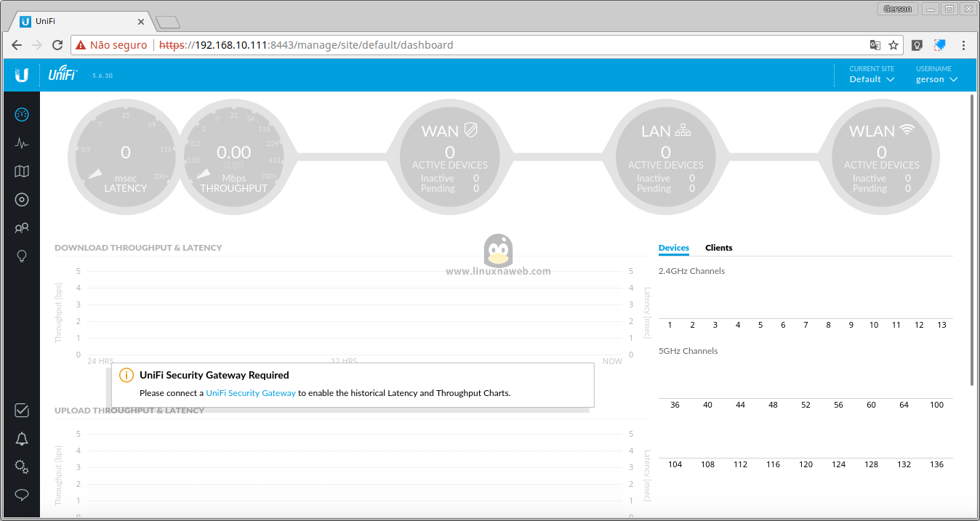Click channel 6 in the 2.4GHz chart
The image size is (980, 521).
[x=783, y=325]
